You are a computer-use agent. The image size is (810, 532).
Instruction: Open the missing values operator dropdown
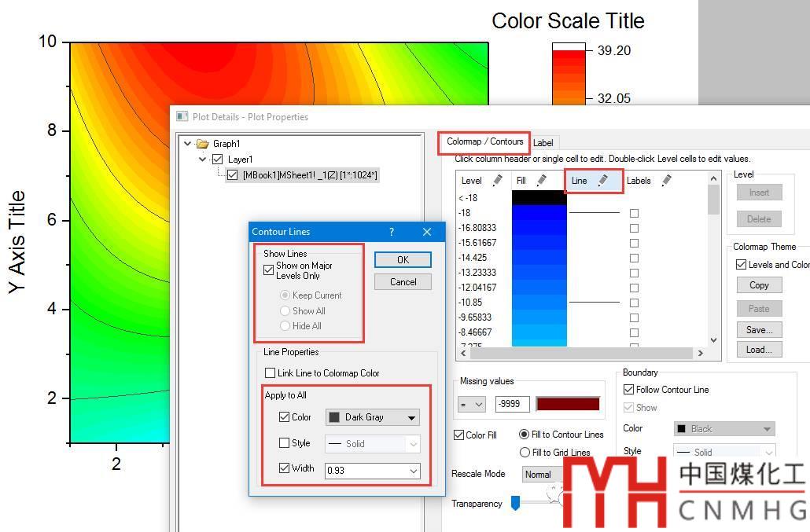pyautogui.click(x=472, y=404)
